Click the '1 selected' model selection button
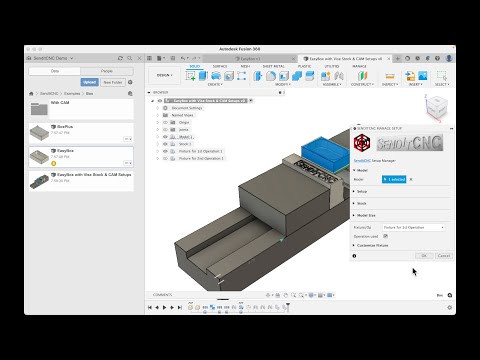Screen dimensions: 480x360 point(394,179)
